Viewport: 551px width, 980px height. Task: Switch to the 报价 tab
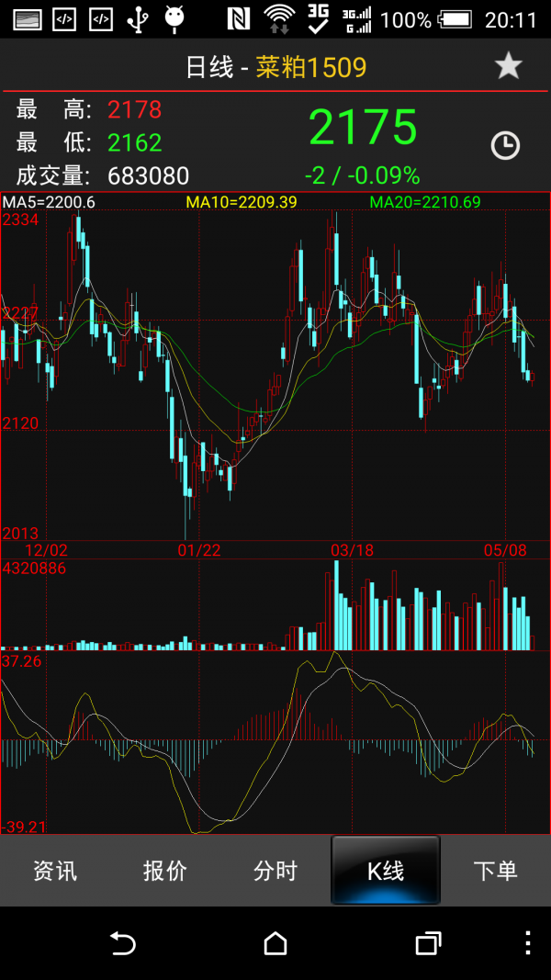165,870
